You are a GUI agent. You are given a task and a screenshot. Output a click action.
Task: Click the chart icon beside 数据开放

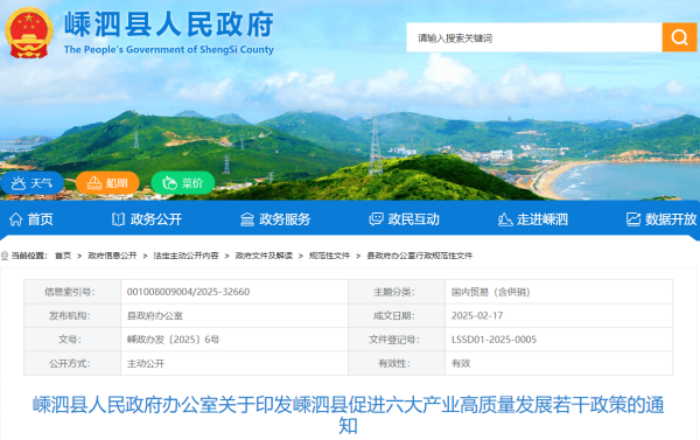pyautogui.click(x=633, y=219)
